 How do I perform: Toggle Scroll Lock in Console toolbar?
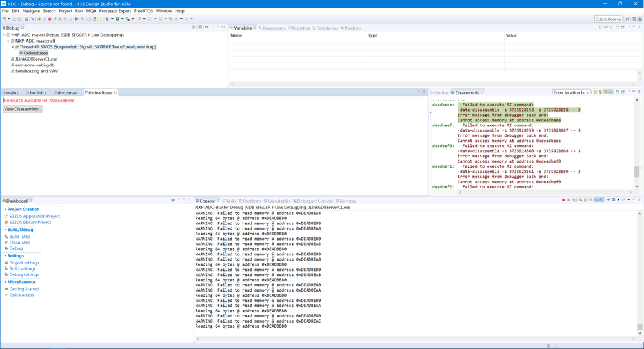586,200
